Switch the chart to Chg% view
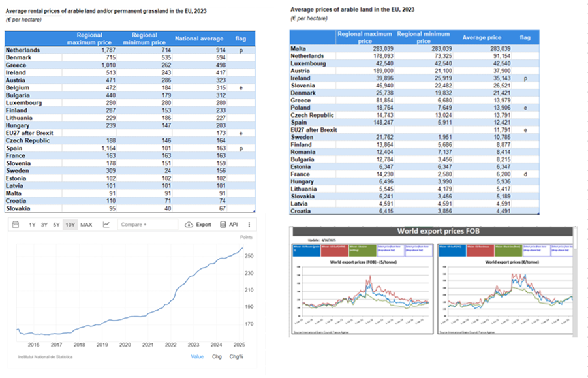The height and width of the screenshot is (378, 588). (236, 356)
